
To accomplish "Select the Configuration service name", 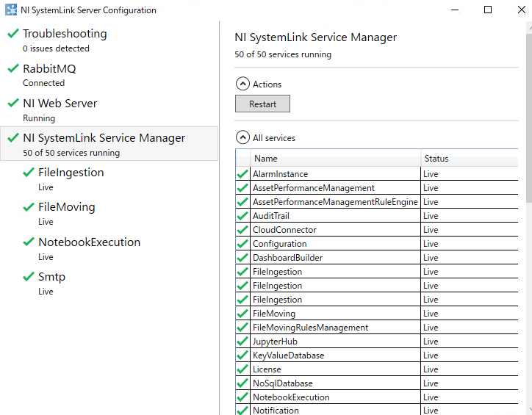I will click(279, 244).
